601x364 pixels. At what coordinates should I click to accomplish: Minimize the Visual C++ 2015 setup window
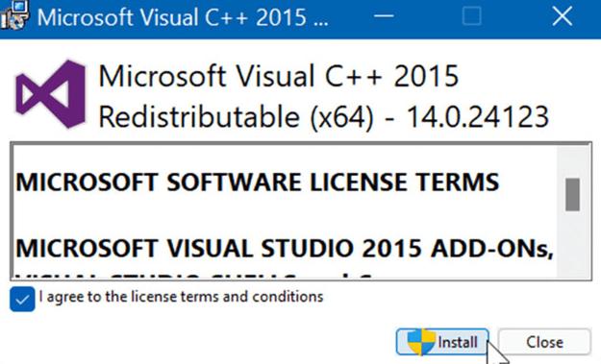(x=384, y=16)
